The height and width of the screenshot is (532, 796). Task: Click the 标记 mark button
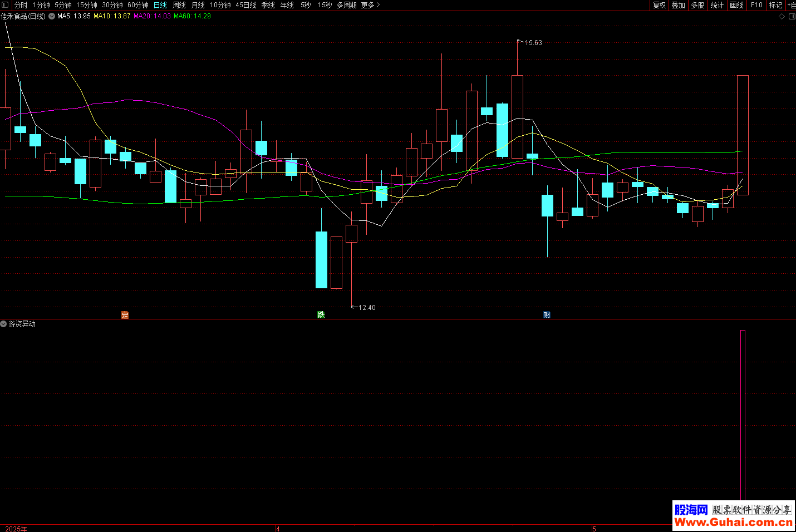[776, 5]
